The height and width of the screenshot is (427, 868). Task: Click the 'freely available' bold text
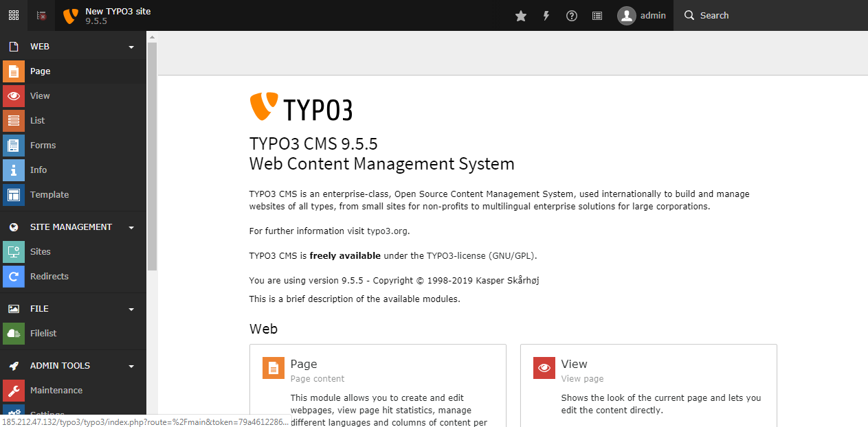tap(345, 256)
